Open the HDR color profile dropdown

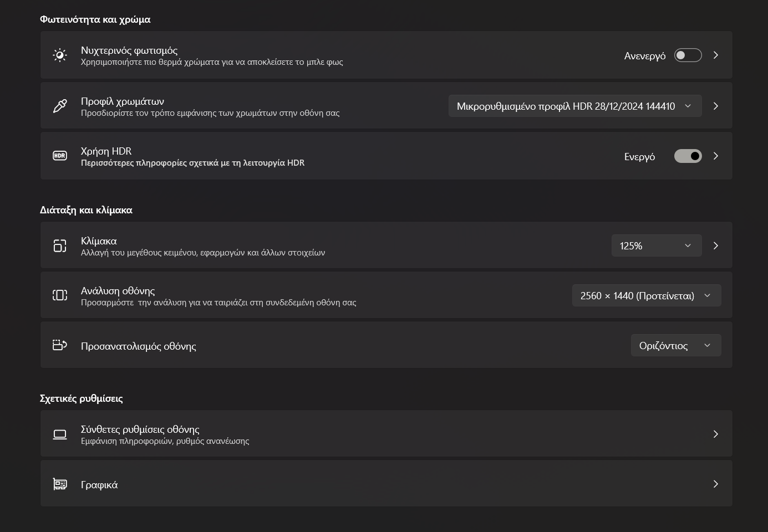tap(574, 106)
